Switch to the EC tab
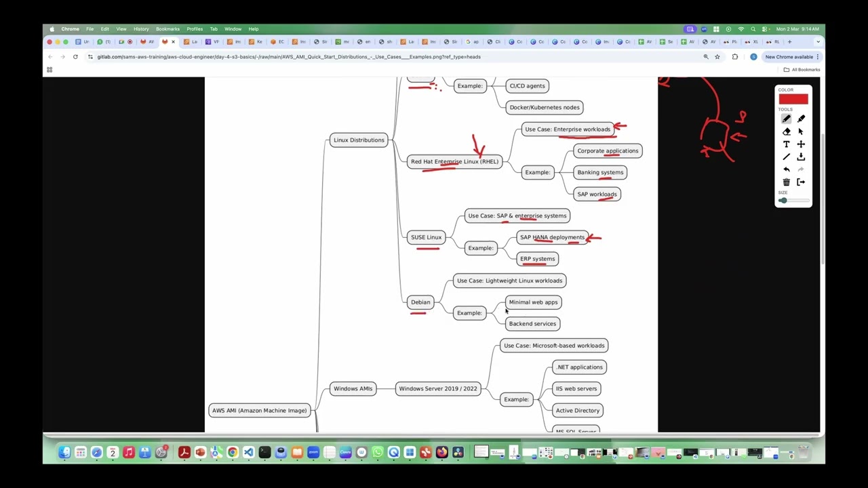 278,42
